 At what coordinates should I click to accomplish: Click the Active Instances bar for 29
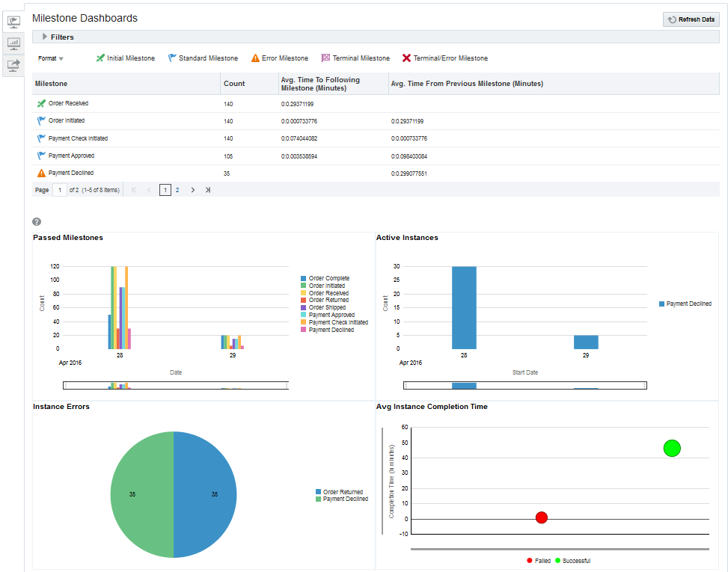(586, 342)
